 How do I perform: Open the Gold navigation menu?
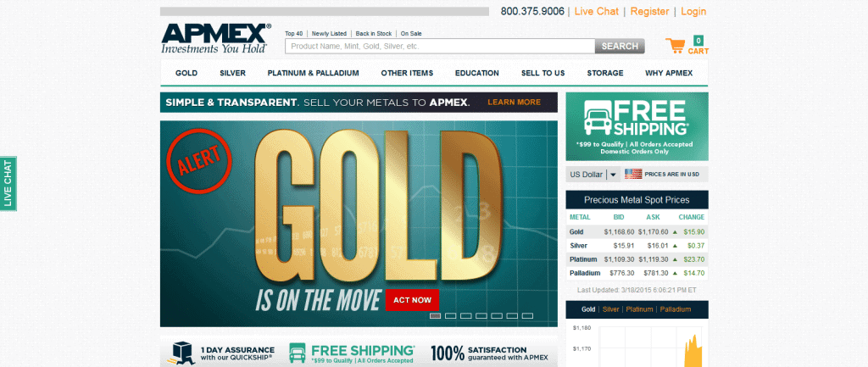click(x=186, y=73)
